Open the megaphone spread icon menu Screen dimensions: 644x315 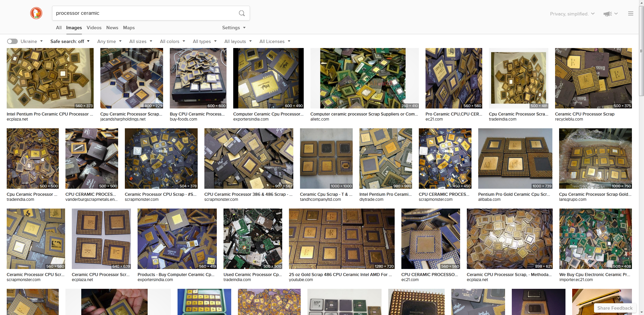pos(610,14)
